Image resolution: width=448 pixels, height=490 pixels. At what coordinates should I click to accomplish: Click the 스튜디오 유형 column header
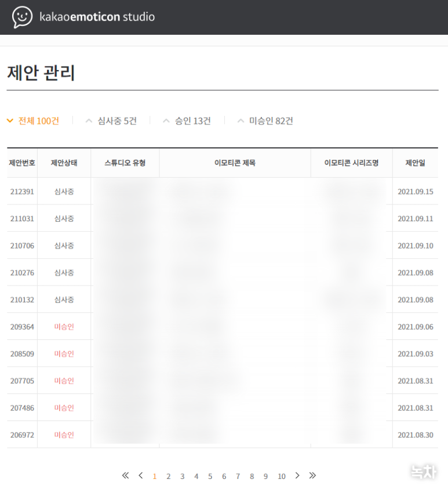tap(125, 163)
